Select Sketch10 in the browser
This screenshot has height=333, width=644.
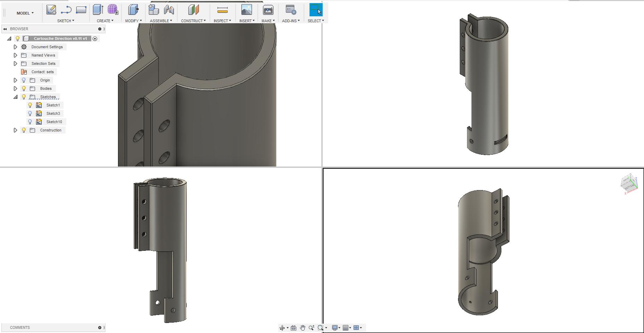[x=54, y=122]
